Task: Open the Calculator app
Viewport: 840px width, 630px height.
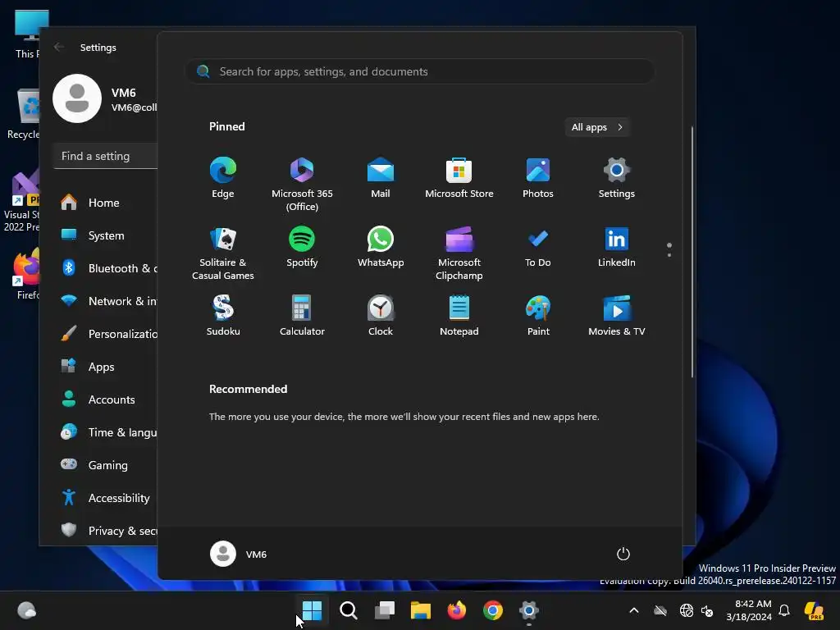Action: coord(302,316)
